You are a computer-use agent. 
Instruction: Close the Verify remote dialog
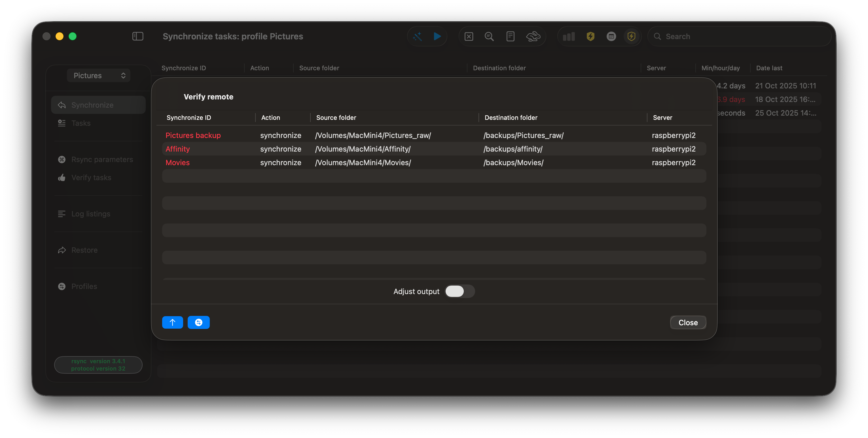[688, 322]
